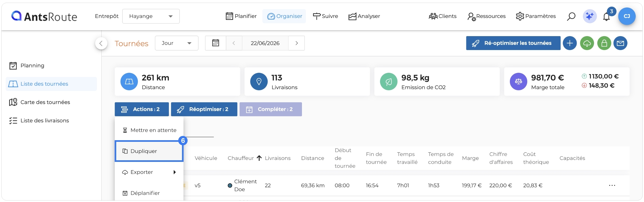
Task: Choose Mettre en attente menu entry
Action: [149, 130]
